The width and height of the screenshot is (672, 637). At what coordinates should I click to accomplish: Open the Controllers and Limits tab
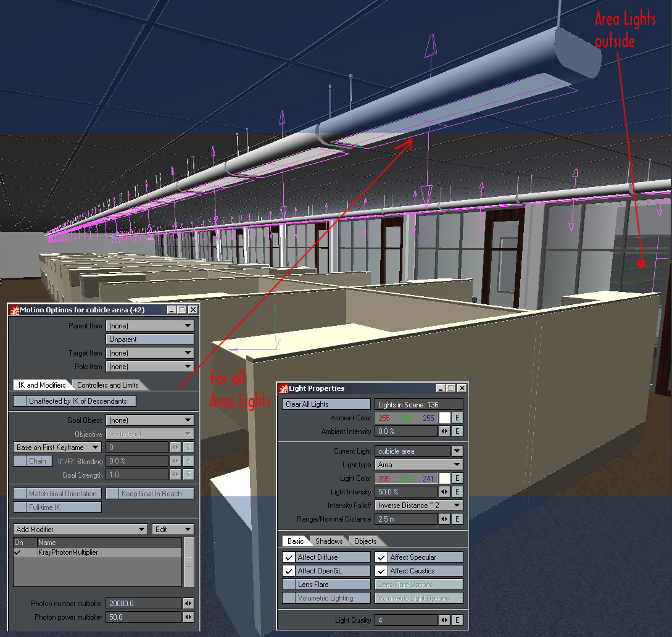pyautogui.click(x=107, y=385)
